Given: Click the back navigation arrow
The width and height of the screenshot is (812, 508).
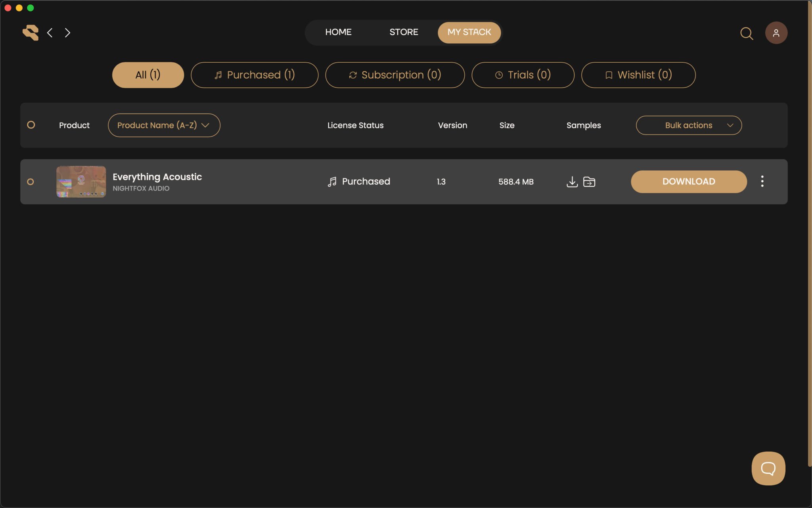Looking at the screenshot, I should (x=50, y=33).
